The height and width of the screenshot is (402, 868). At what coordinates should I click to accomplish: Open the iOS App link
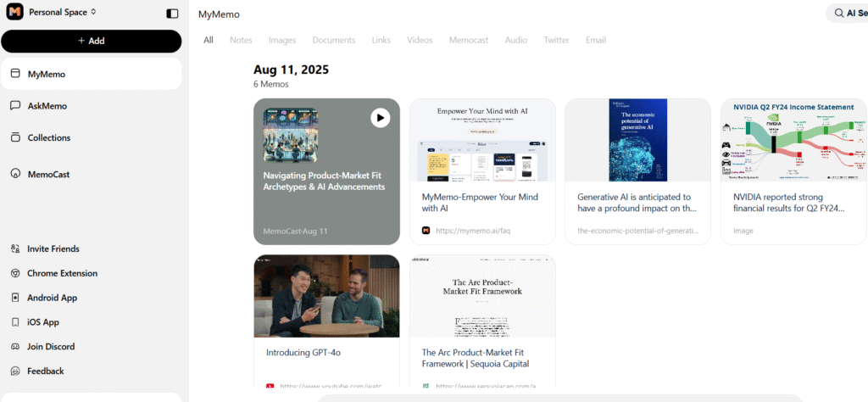click(43, 321)
